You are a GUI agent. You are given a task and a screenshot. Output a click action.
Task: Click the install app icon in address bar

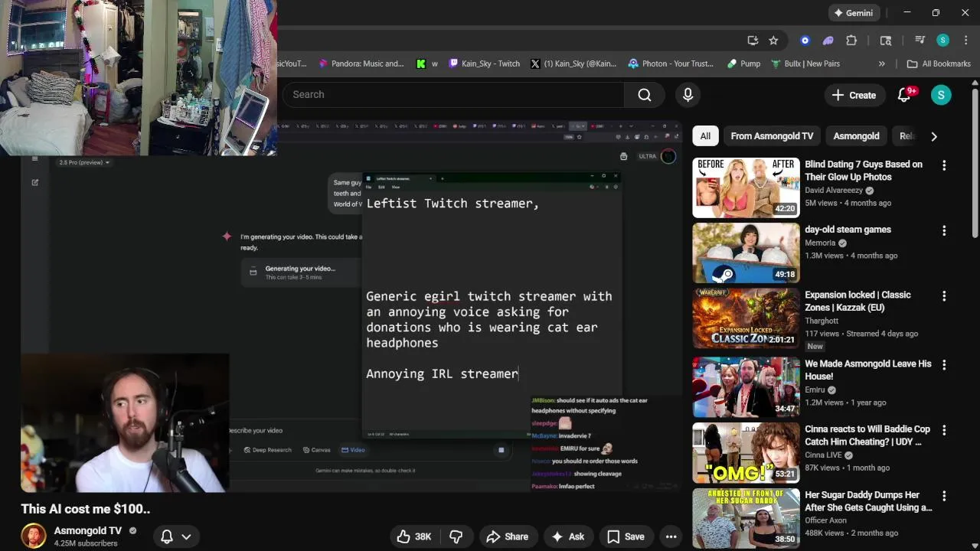click(x=753, y=41)
